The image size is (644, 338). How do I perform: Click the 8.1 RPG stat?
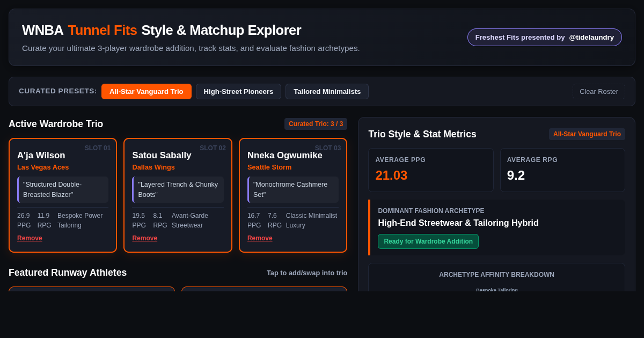(159, 221)
